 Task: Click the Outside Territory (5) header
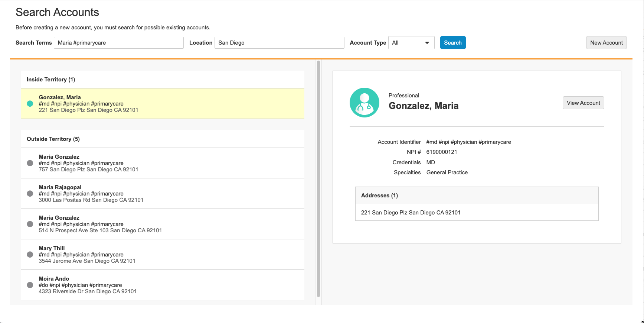pos(53,139)
